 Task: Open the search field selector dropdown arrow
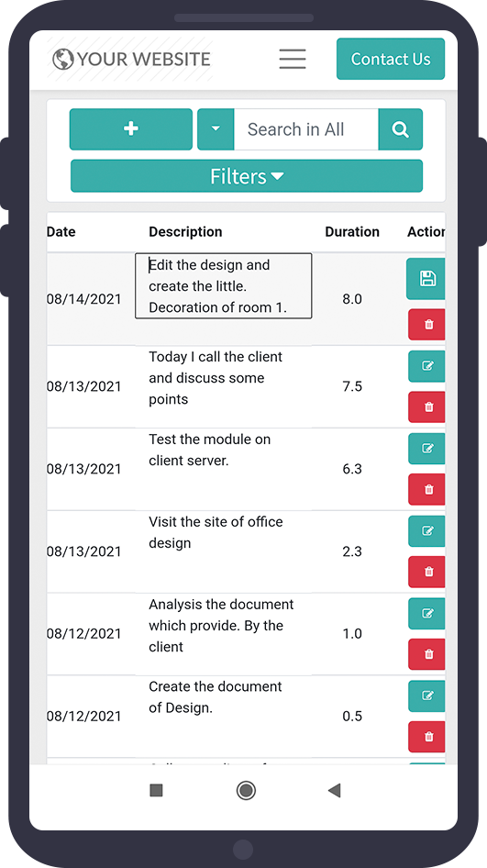216,129
